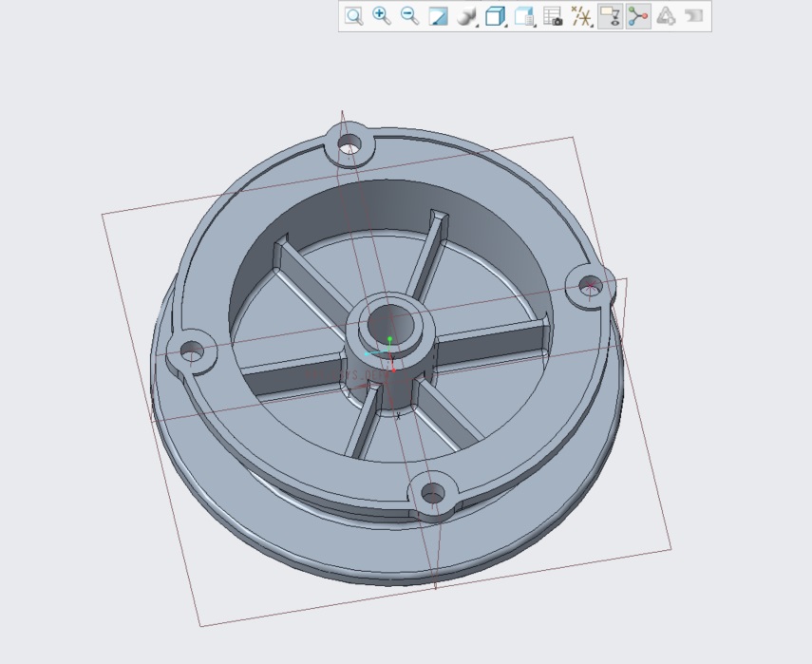812x664 pixels.
Task: Open the Datum Display Filters dropdown
Action: click(x=581, y=16)
